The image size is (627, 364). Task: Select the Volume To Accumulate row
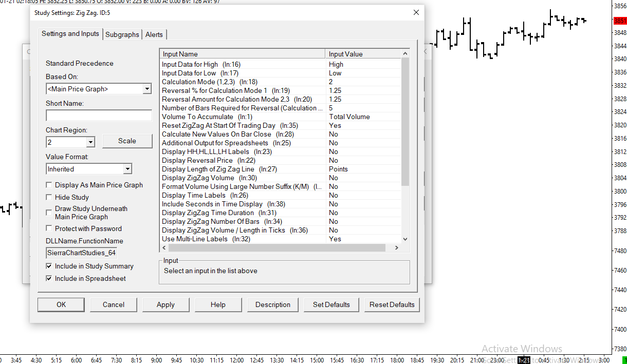pos(281,117)
